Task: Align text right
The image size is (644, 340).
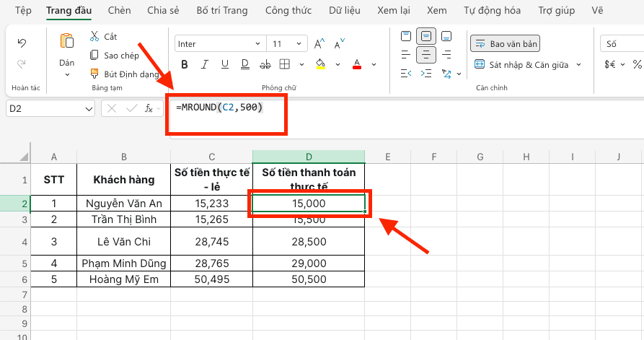Action: coord(446,55)
